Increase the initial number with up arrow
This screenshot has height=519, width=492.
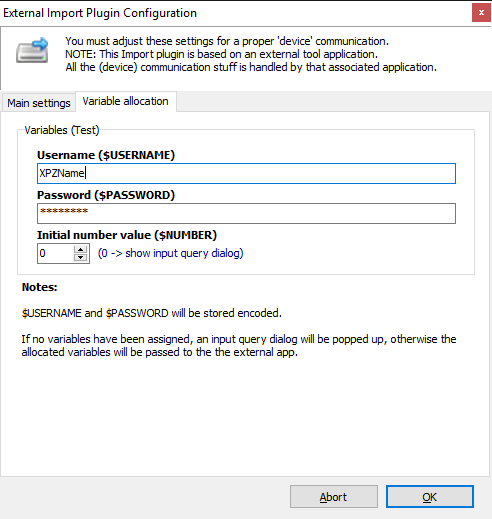[x=80, y=249]
